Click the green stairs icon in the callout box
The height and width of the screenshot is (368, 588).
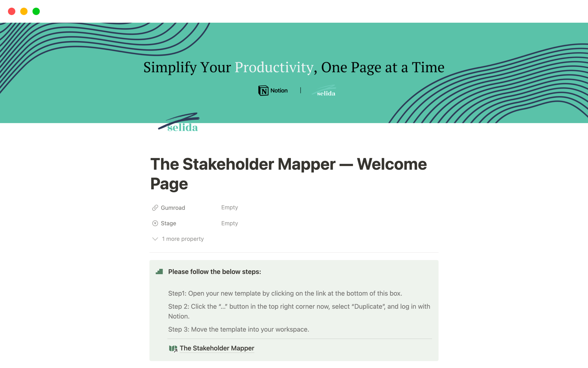[159, 271]
